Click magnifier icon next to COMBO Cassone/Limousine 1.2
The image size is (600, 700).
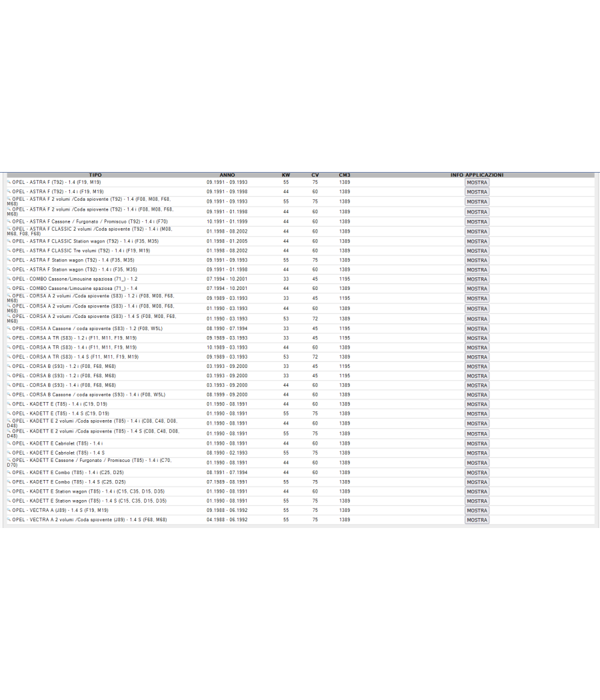point(9,279)
